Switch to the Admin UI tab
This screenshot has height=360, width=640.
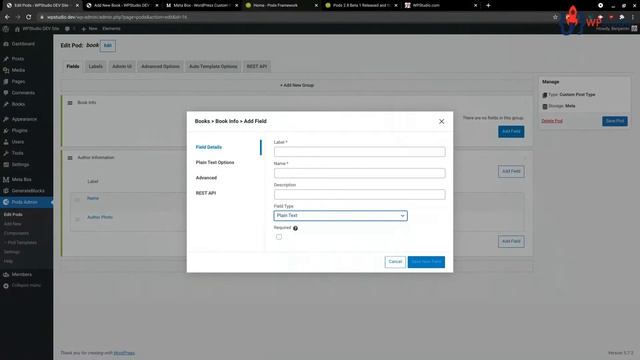pyautogui.click(x=122, y=66)
